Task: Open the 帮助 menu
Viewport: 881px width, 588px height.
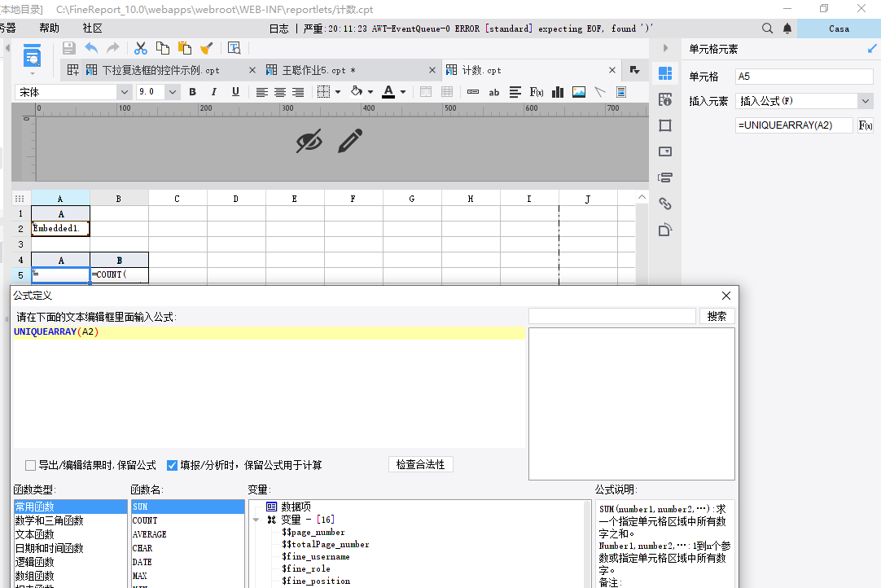Action: click(49, 29)
